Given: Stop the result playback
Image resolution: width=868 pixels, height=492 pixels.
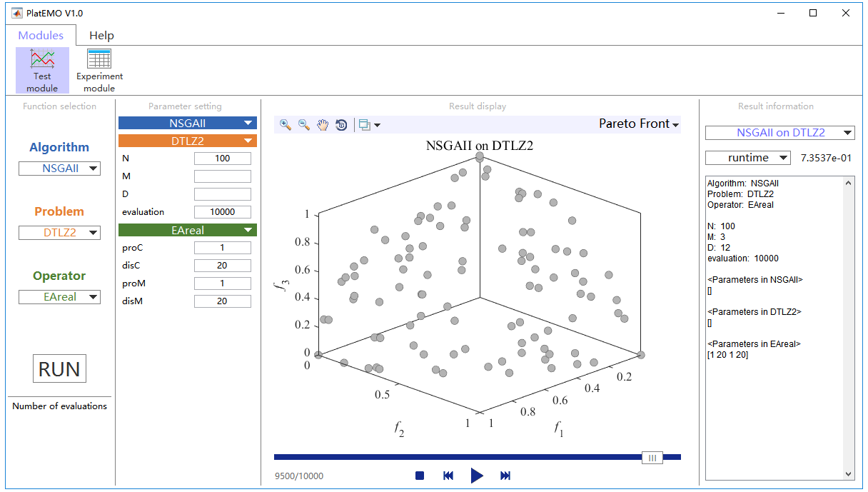Looking at the screenshot, I should pos(420,476).
